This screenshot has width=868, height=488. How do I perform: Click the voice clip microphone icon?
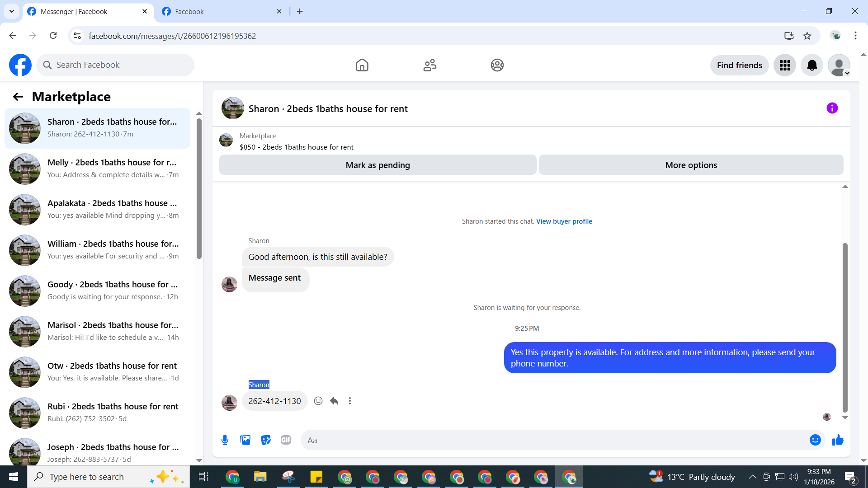225,440
